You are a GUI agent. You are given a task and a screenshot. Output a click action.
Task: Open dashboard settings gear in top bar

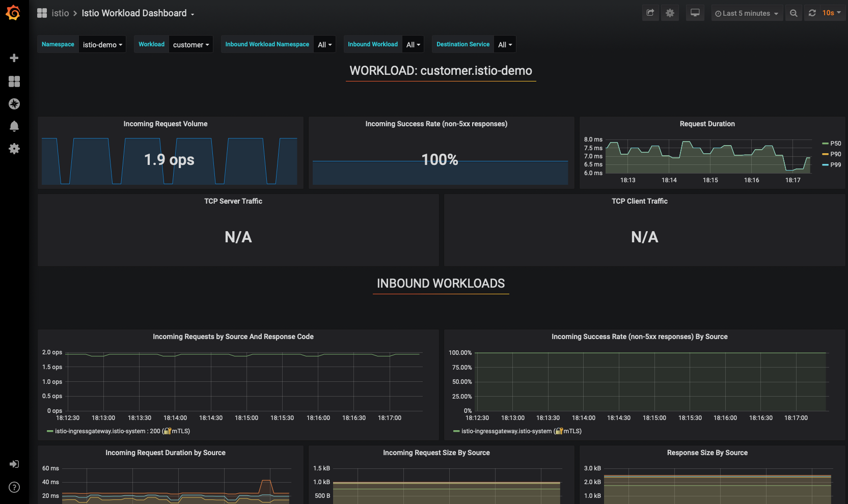pos(670,13)
